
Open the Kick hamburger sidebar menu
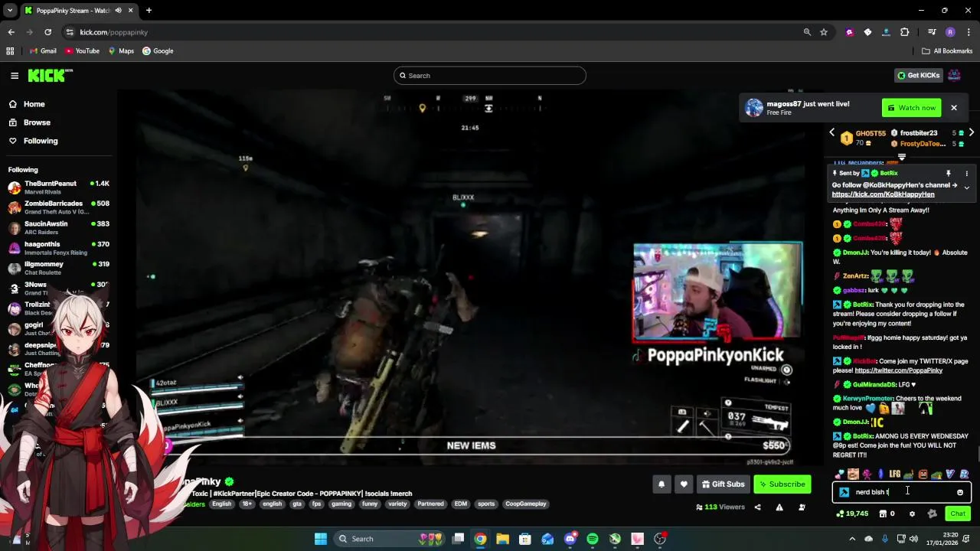pos(15,75)
